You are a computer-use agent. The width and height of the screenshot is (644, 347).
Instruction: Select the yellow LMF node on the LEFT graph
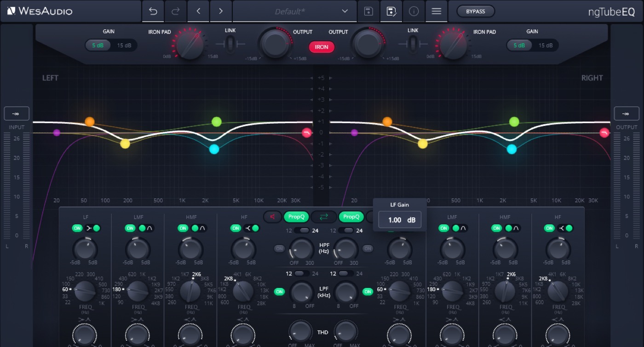pyautogui.click(x=125, y=144)
